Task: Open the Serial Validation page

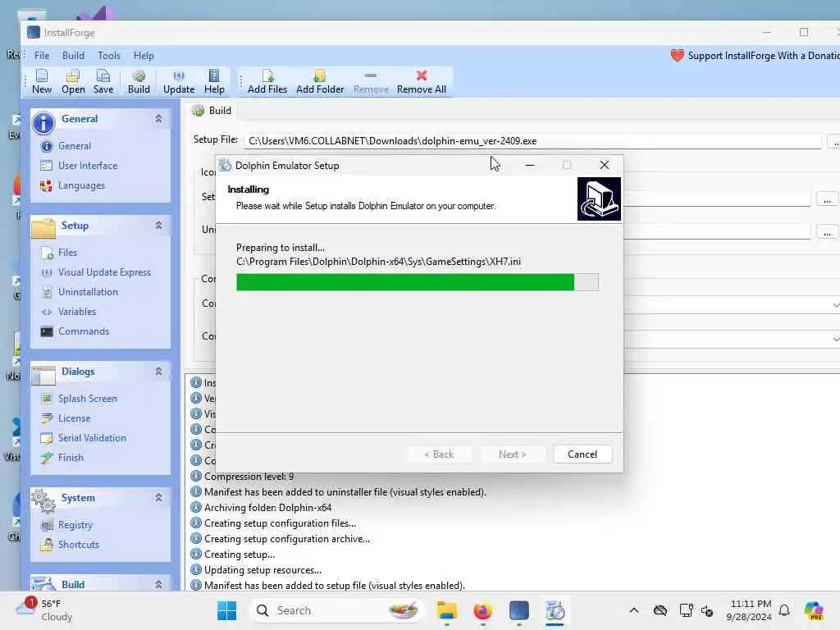Action: (x=92, y=438)
